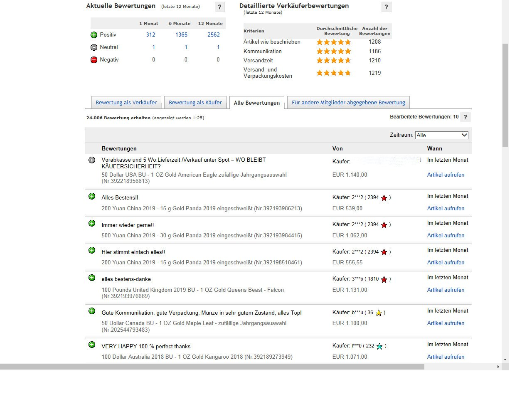Open help next to Bearbeitete Bewertungen
The image size is (532, 409).
(465, 117)
